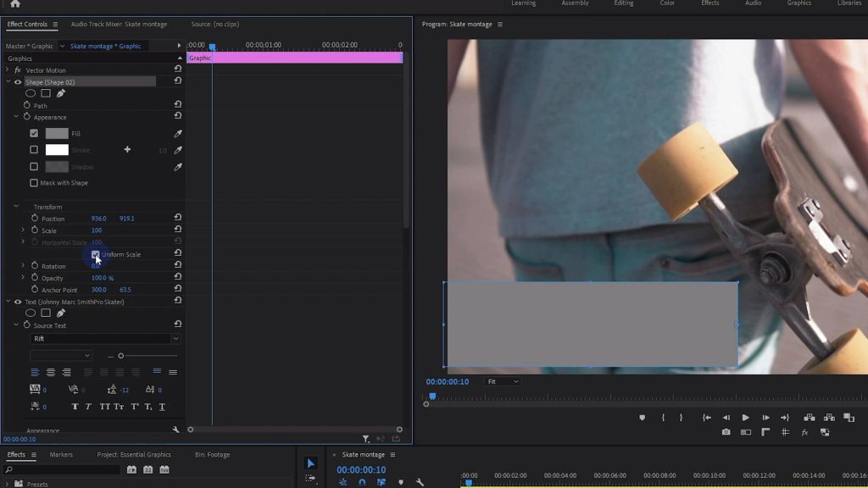Viewport: 868px width, 488px height.
Task: Collapse Shape (Shape 02) section
Action: tap(8, 81)
